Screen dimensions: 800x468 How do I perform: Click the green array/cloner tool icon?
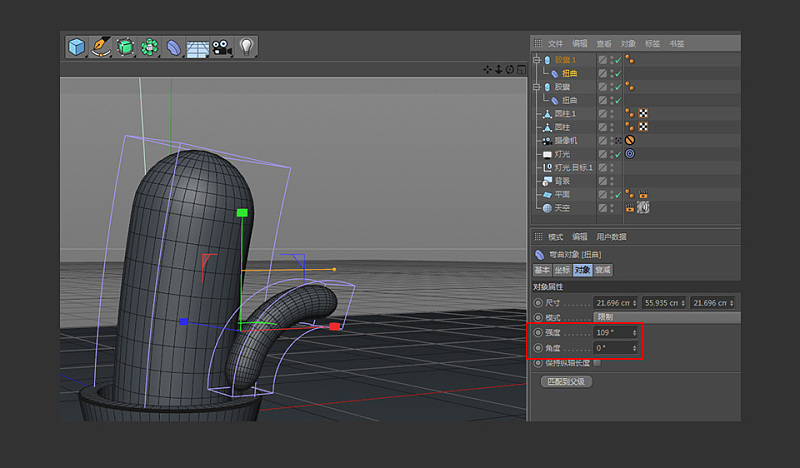pyautogui.click(x=150, y=47)
